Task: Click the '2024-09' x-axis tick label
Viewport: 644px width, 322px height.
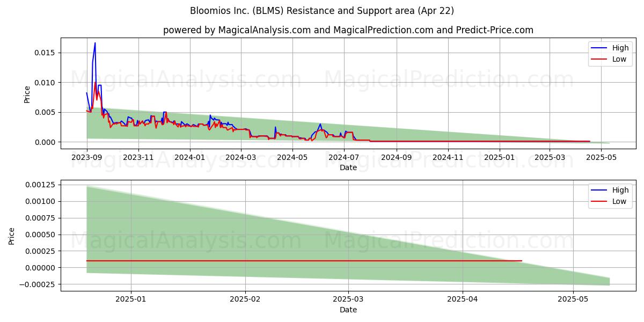Action: [x=397, y=157]
